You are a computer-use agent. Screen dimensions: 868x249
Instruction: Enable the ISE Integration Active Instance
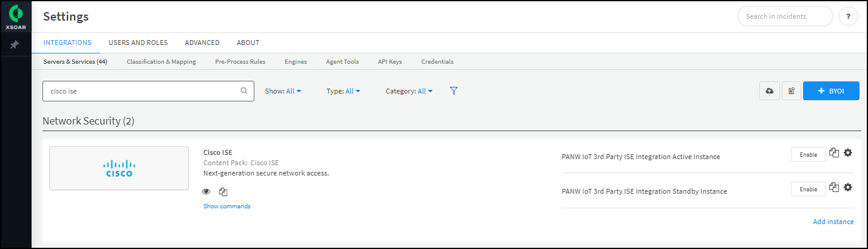(x=808, y=155)
